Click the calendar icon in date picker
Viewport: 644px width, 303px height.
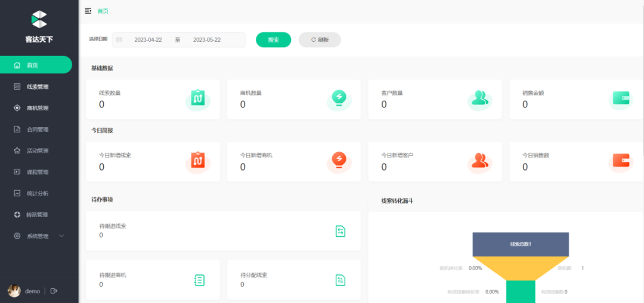(119, 40)
